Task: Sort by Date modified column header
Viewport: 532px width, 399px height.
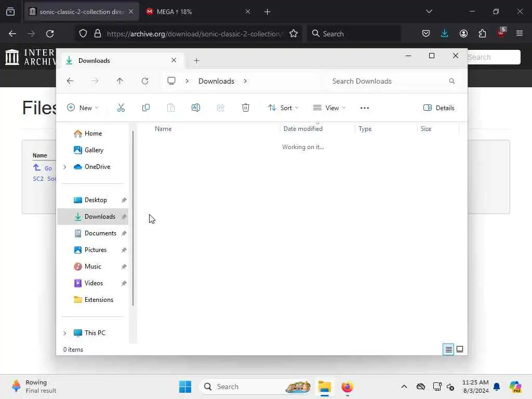Action: tap(303, 129)
